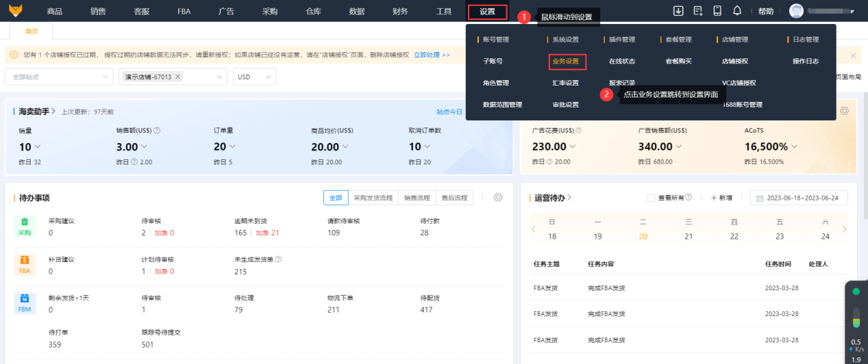The height and width of the screenshot is (364, 868).
Task: Go to previous week in 运营待办 calendar
Action: click(534, 229)
